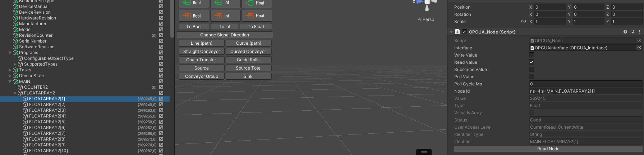The width and height of the screenshot is (644, 155).
Task: Click the Node Id input field
Action: pos(585,91)
